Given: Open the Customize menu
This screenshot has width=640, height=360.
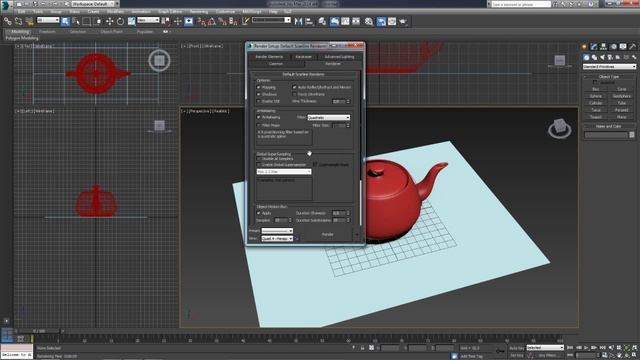Looking at the screenshot, I should (x=225, y=12).
